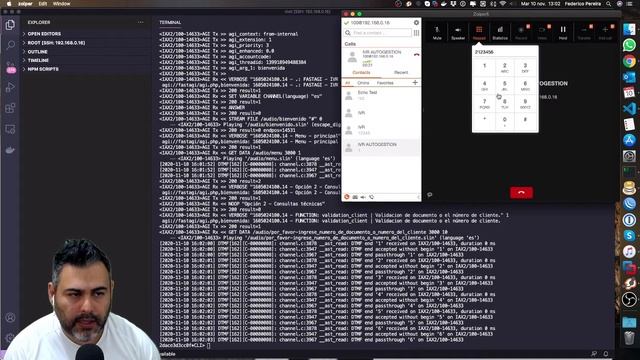Open App Store from the Dock
640x360 pixels.
tap(629, 140)
